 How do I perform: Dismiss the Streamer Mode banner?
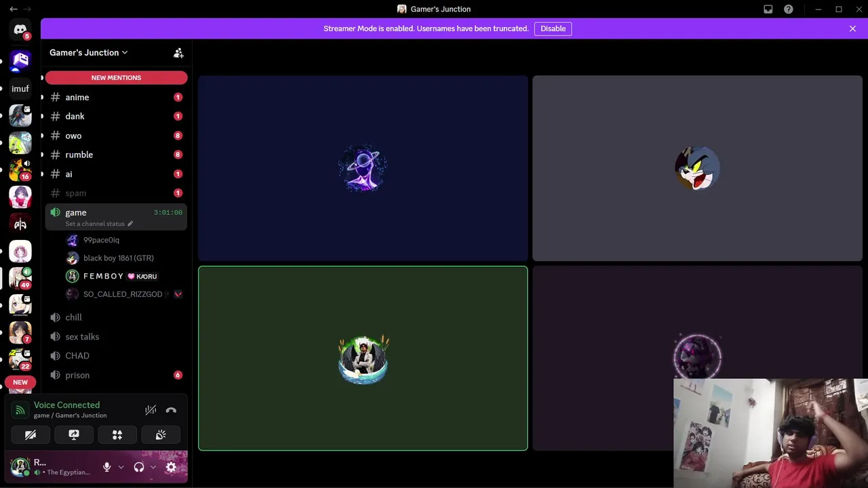pos(852,28)
